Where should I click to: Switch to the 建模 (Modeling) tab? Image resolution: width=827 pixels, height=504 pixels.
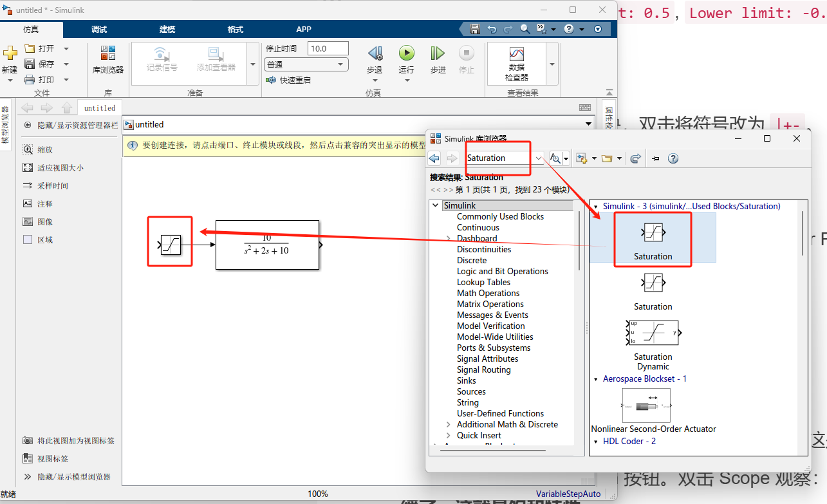tap(167, 29)
